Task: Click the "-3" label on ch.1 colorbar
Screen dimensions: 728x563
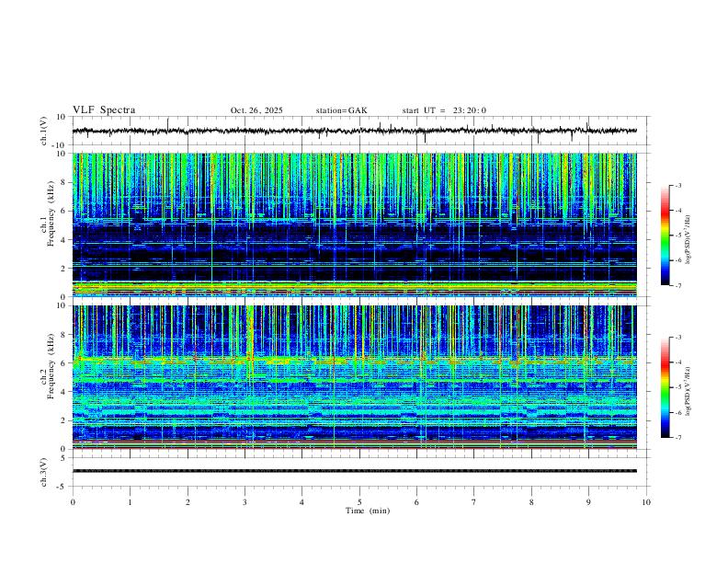Action: [677, 185]
